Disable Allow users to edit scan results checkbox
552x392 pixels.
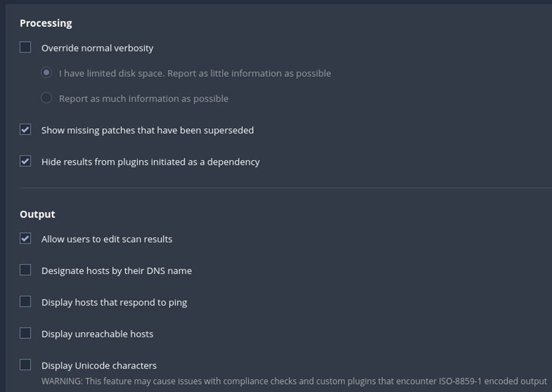pyautogui.click(x=26, y=238)
